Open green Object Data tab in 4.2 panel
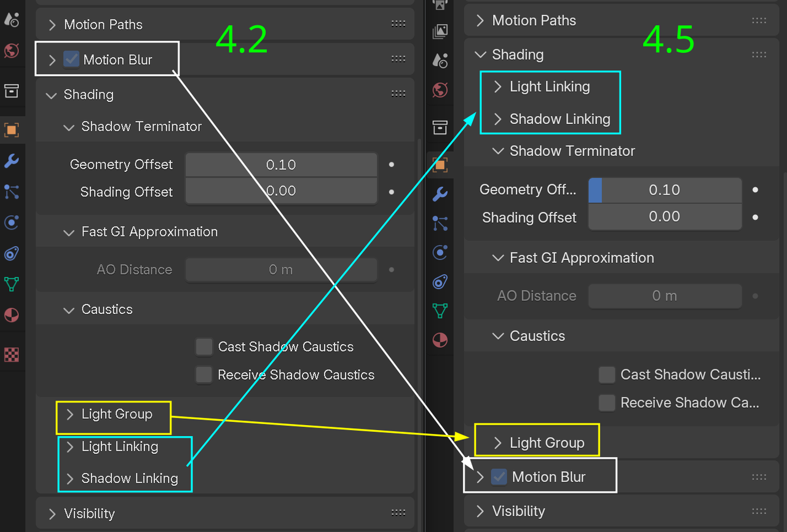This screenshot has height=532, width=787. [x=12, y=284]
